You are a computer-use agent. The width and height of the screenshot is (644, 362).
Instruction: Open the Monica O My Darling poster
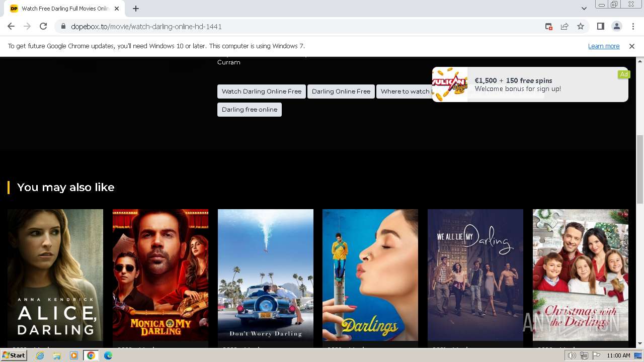(160, 275)
